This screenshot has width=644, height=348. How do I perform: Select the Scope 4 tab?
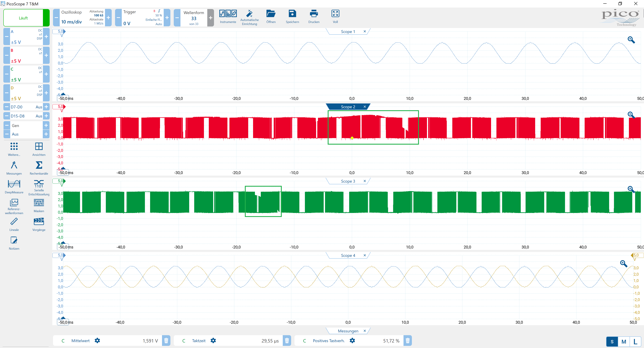tap(348, 255)
